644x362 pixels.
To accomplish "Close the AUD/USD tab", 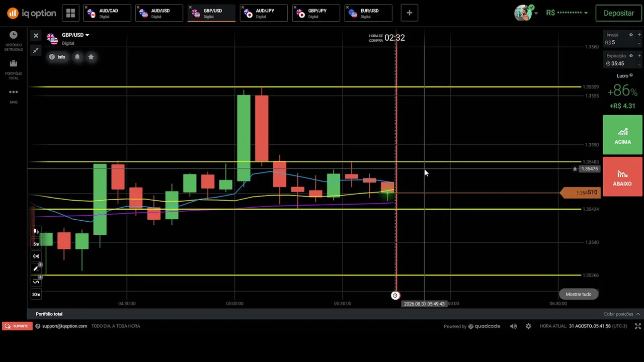I will pyautogui.click(x=139, y=8).
